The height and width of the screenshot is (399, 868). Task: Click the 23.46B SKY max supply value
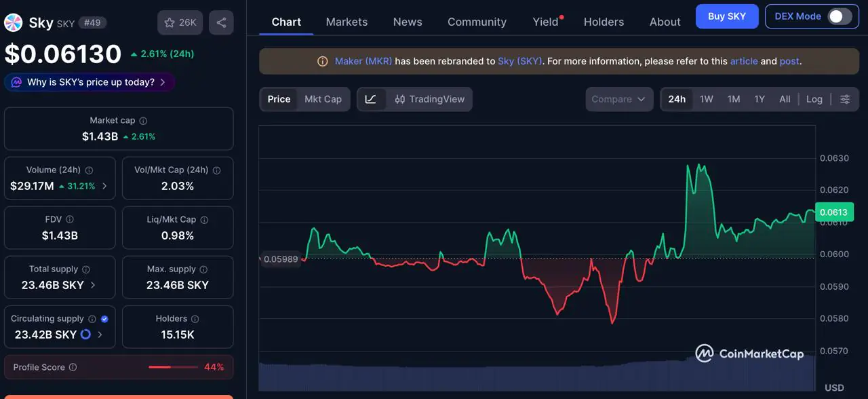(178, 285)
